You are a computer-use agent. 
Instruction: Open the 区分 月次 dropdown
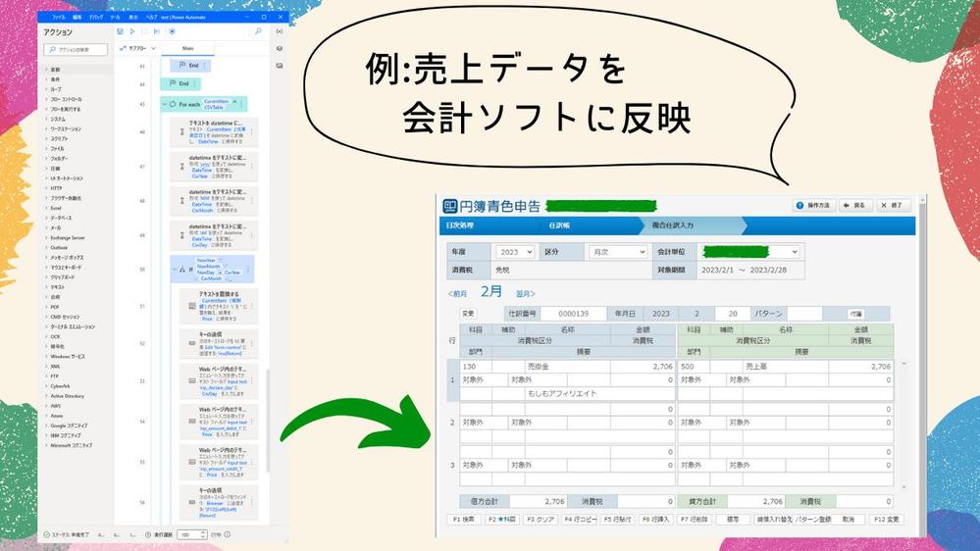click(x=617, y=252)
